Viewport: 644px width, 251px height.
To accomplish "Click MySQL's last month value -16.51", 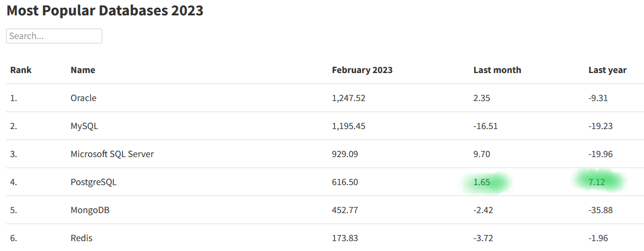I will tap(485, 126).
